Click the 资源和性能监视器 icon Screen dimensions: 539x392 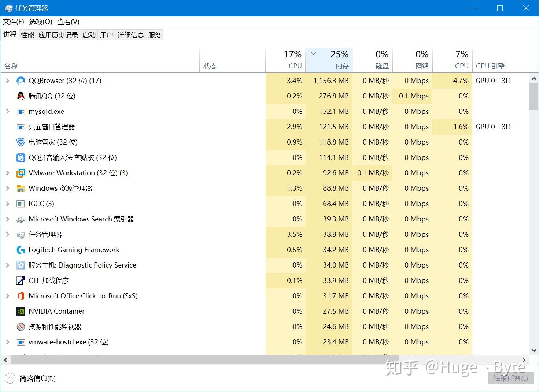pyautogui.click(x=21, y=327)
